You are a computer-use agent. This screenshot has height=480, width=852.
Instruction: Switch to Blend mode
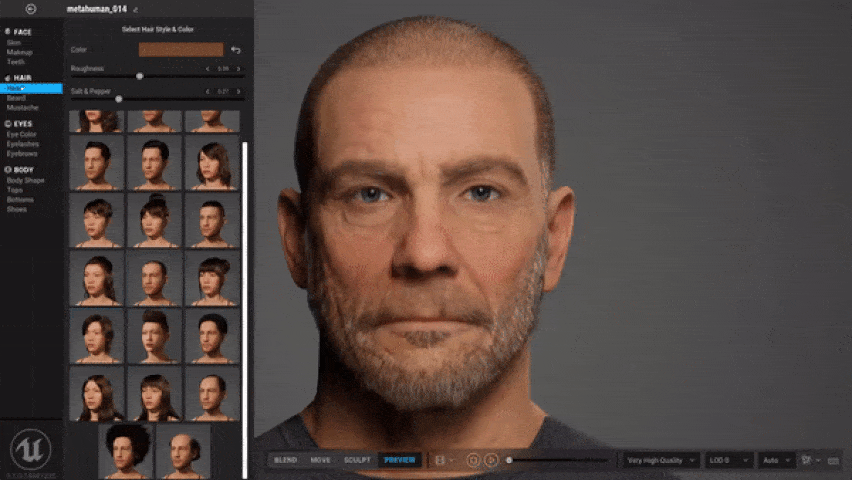(x=286, y=460)
